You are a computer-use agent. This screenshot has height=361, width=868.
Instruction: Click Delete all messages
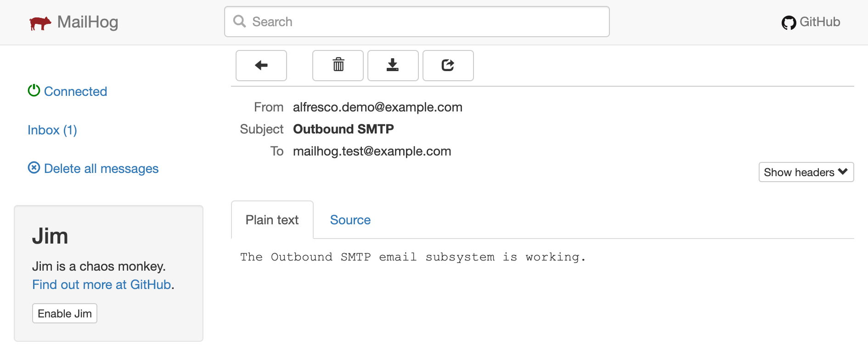pos(101,168)
